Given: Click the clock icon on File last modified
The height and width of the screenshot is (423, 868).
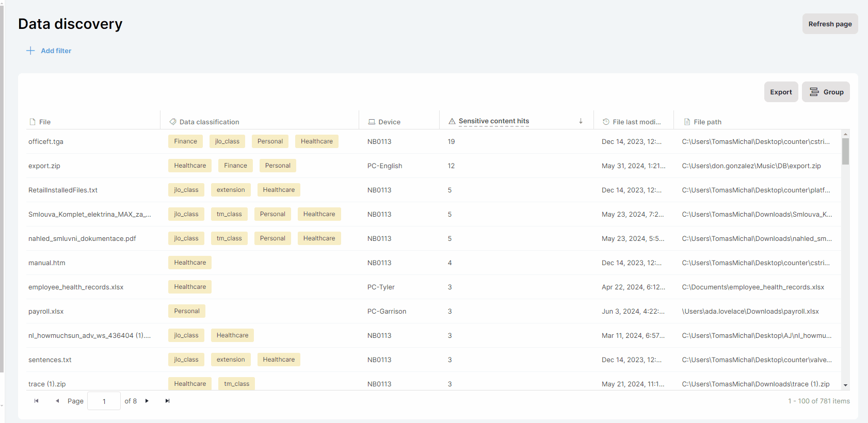Looking at the screenshot, I should point(606,122).
